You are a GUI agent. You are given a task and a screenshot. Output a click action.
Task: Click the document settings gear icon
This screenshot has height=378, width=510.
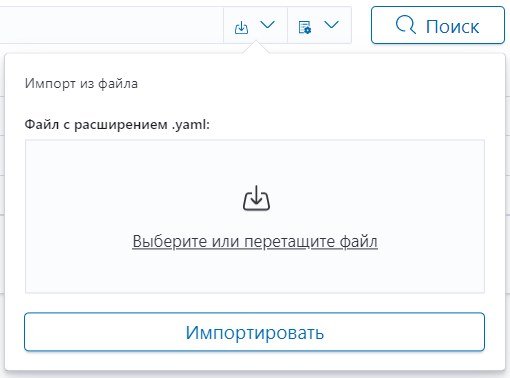pos(305,27)
